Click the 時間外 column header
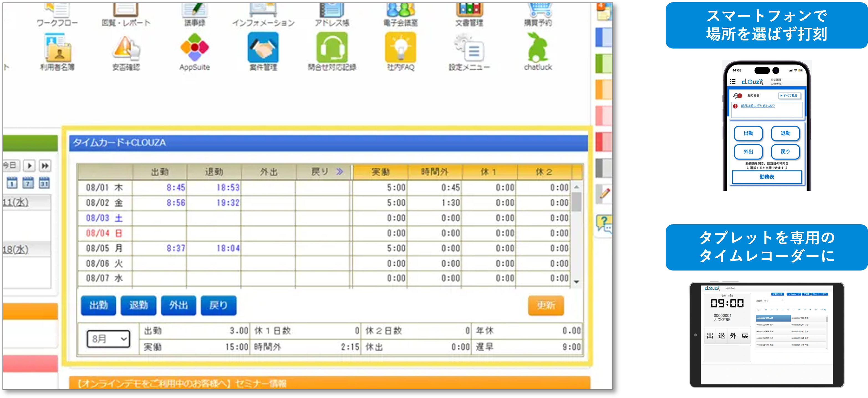The width and height of the screenshot is (868, 398). (435, 172)
